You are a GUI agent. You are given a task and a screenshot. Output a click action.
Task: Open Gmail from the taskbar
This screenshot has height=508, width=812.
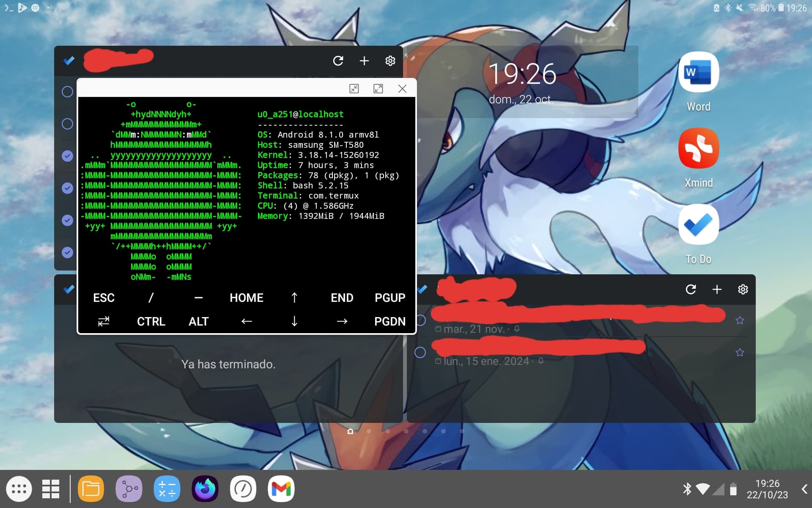[x=281, y=489]
